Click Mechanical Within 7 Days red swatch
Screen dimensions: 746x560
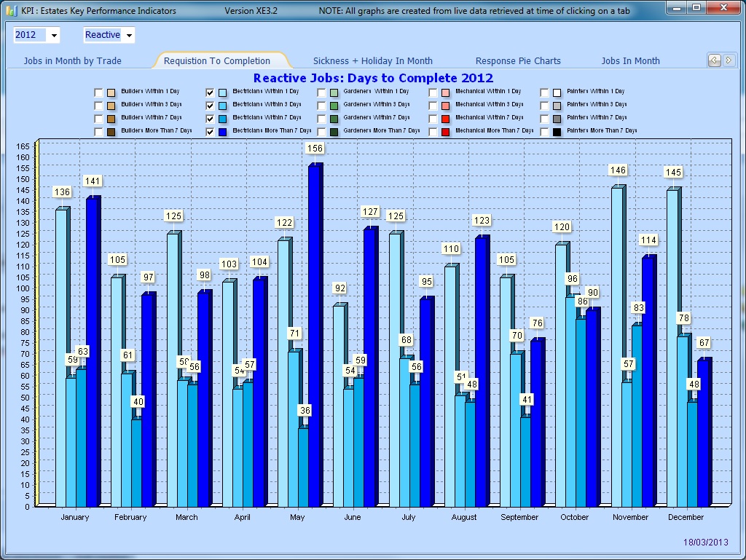point(445,119)
